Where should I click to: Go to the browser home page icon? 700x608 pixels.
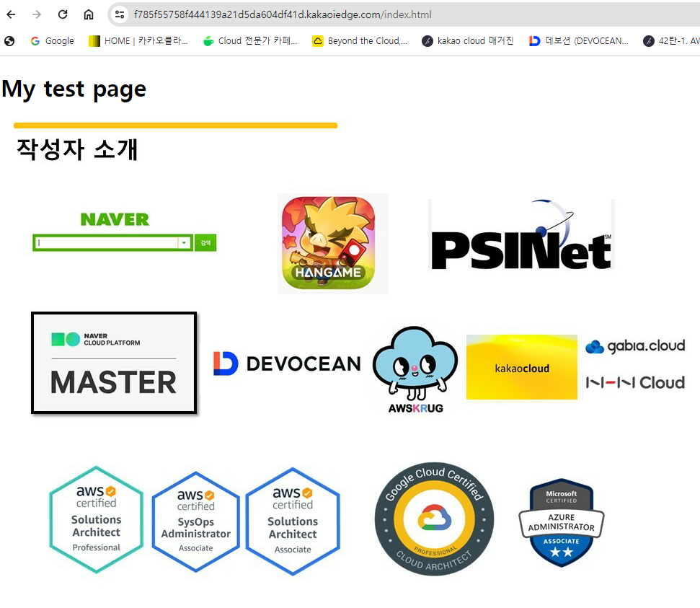pyautogui.click(x=89, y=14)
